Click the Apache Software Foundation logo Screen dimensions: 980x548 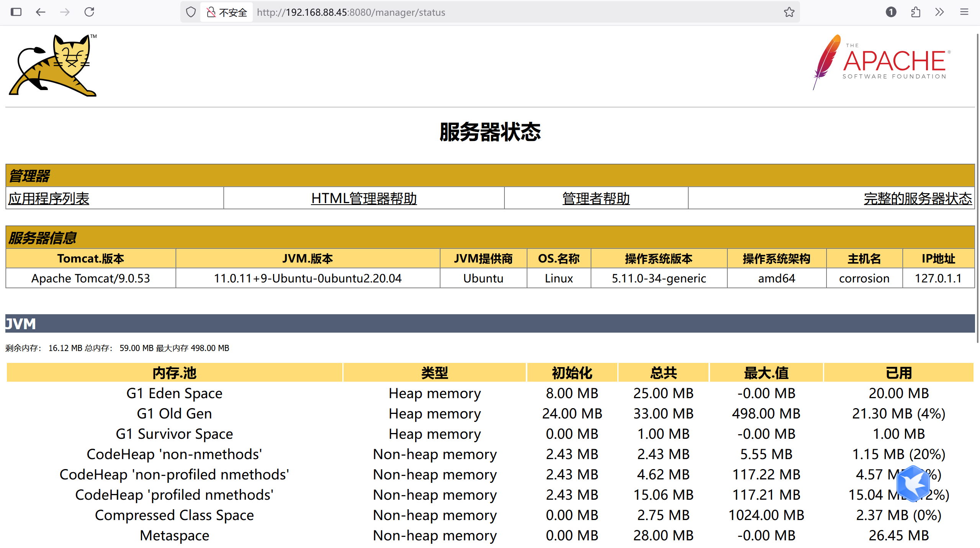[882, 62]
